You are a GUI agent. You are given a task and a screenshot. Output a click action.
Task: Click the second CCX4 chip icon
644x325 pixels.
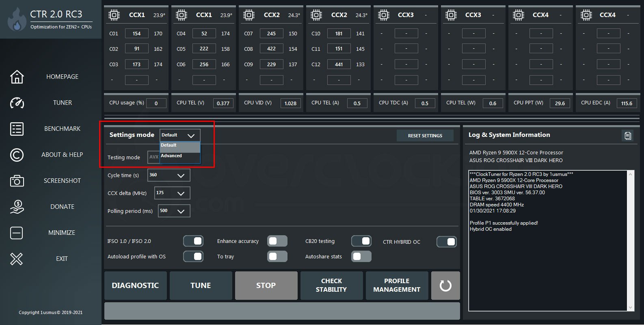click(x=586, y=15)
